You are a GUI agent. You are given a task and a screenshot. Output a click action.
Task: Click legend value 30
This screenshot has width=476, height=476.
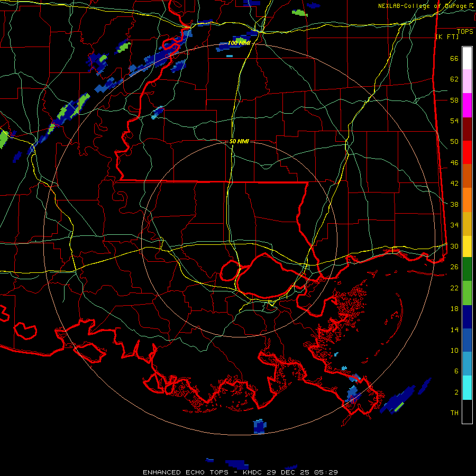click(454, 246)
